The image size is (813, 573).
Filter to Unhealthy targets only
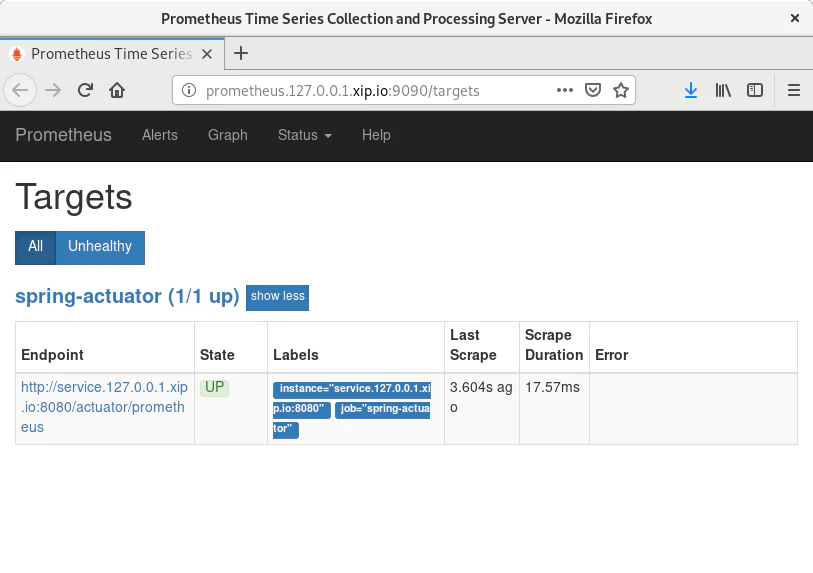pyautogui.click(x=100, y=247)
